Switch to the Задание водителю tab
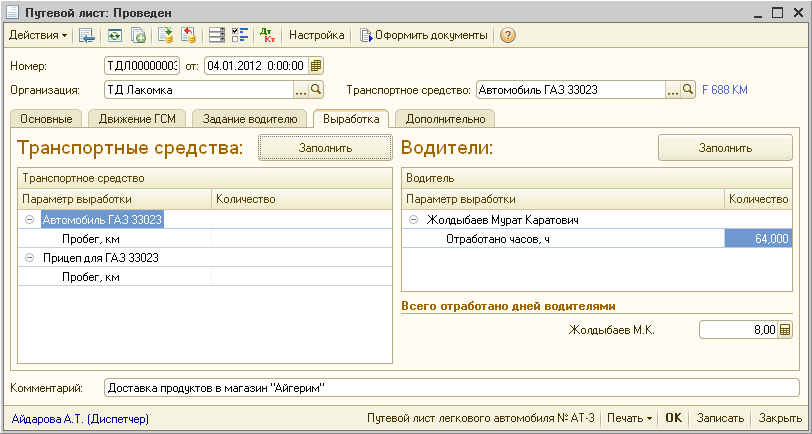This screenshot has width=812, height=434. [249, 119]
